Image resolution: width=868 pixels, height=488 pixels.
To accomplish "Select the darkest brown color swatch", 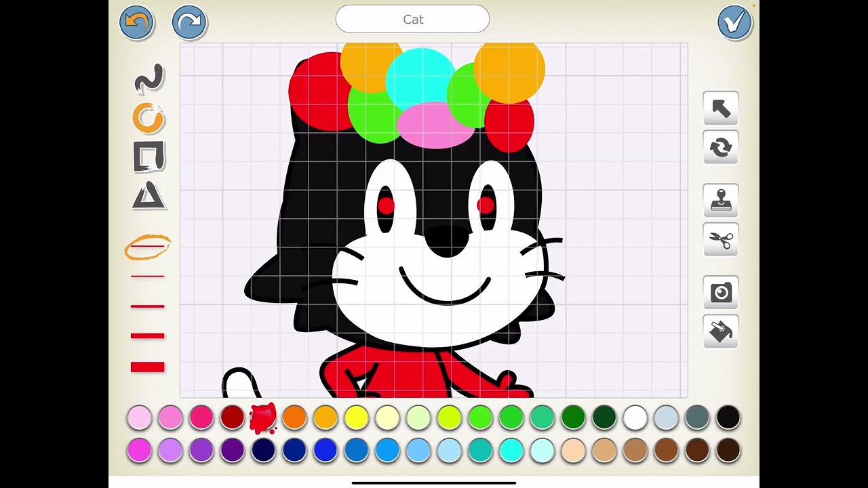I will click(728, 450).
